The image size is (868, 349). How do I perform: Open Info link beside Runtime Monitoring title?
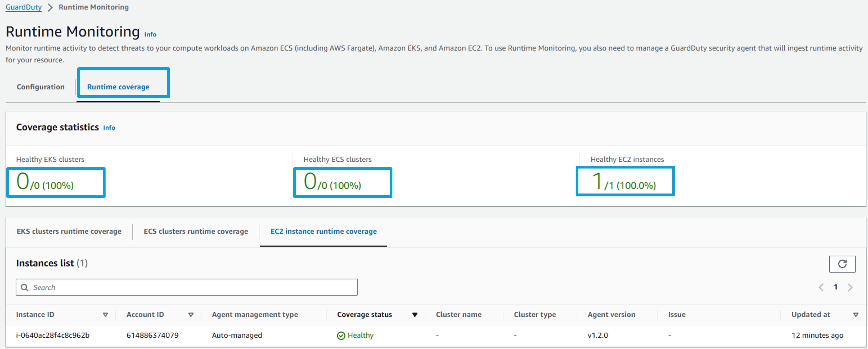point(150,34)
